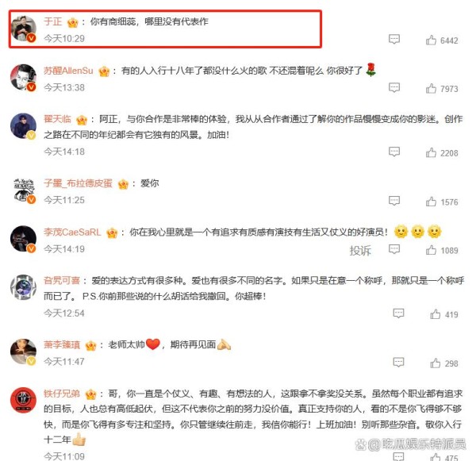Reply to 于正's comment via speech bubble

(394, 39)
